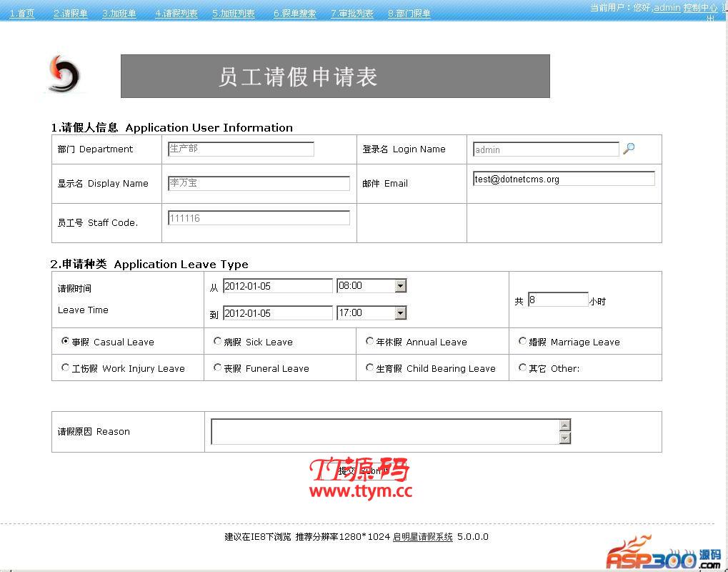Select the 事假 Casual Leave radio button
728x572 pixels.
[x=65, y=341]
